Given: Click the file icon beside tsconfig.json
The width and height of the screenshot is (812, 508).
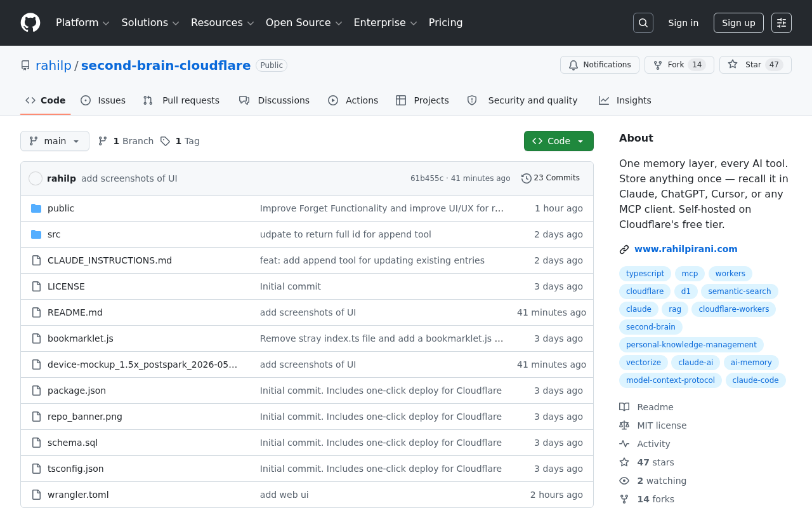Looking at the screenshot, I should tap(36, 469).
